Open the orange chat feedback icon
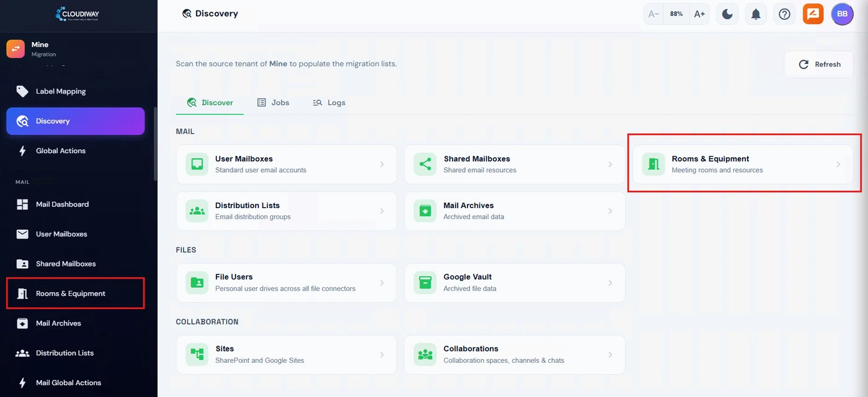The width and height of the screenshot is (868, 397). (813, 14)
